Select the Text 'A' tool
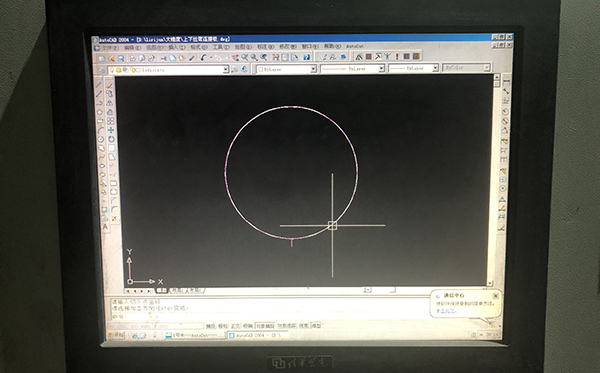600x373 pixels. pos(105,227)
